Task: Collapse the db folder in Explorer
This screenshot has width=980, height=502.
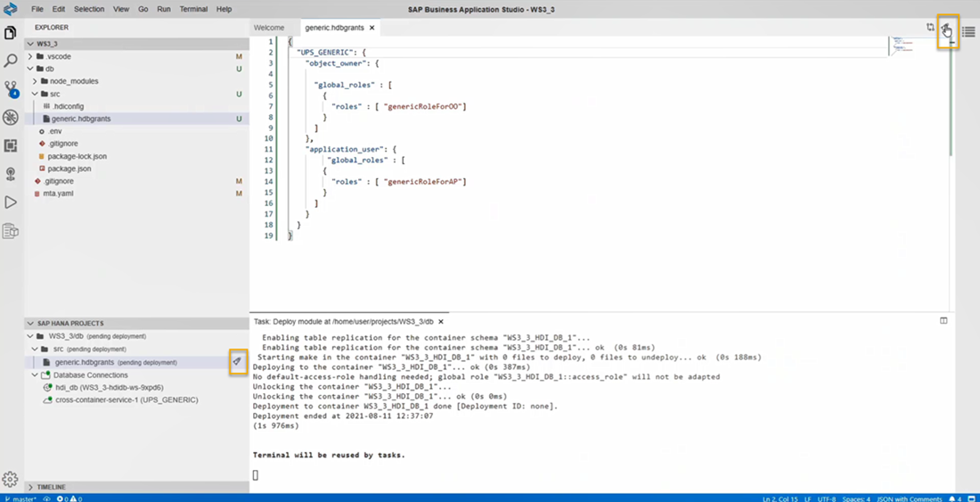Action: [x=31, y=69]
